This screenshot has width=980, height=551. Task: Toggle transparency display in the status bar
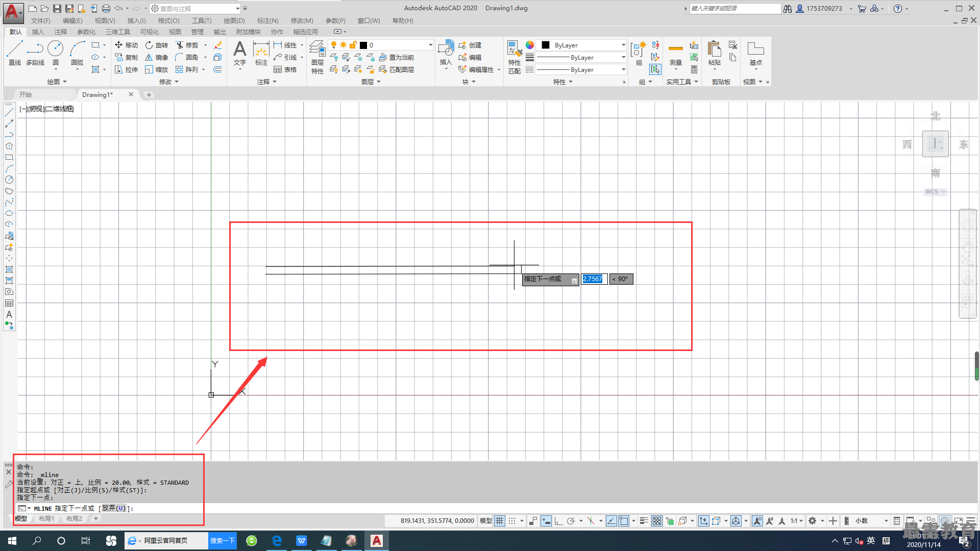[x=657, y=521]
